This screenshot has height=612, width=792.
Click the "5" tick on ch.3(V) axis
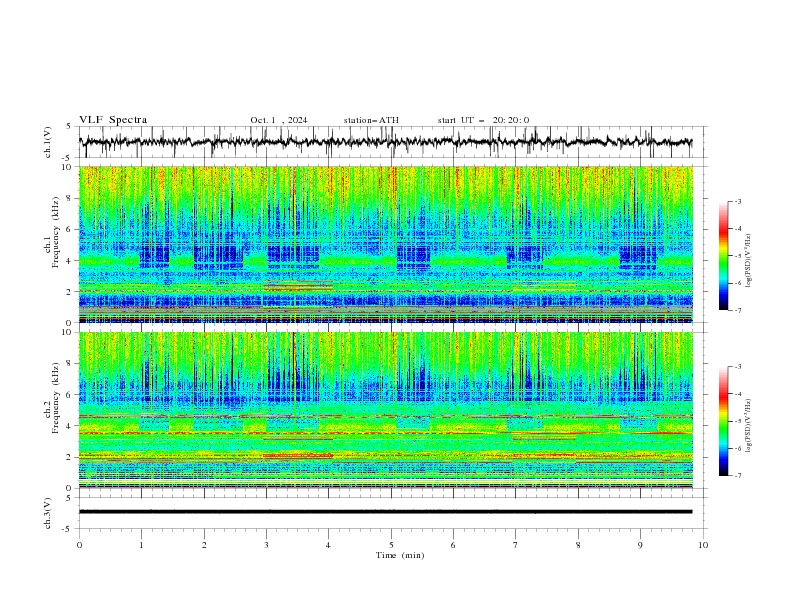tap(69, 498)
